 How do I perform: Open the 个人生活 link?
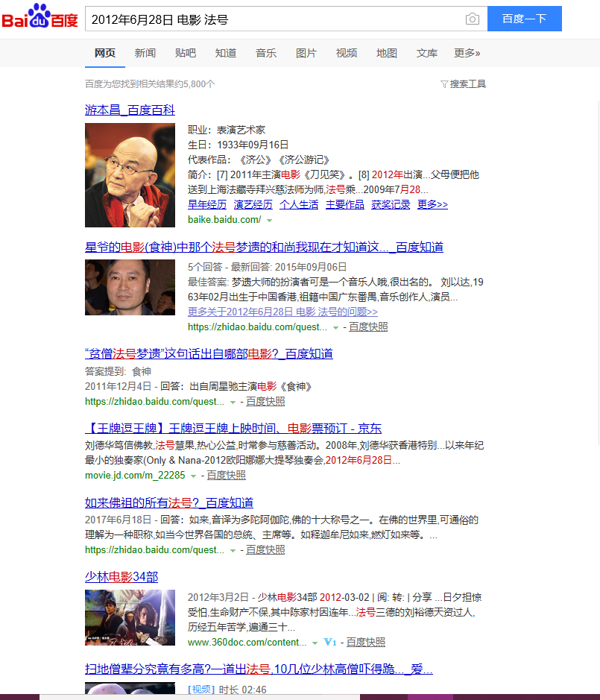coord(299,204)
